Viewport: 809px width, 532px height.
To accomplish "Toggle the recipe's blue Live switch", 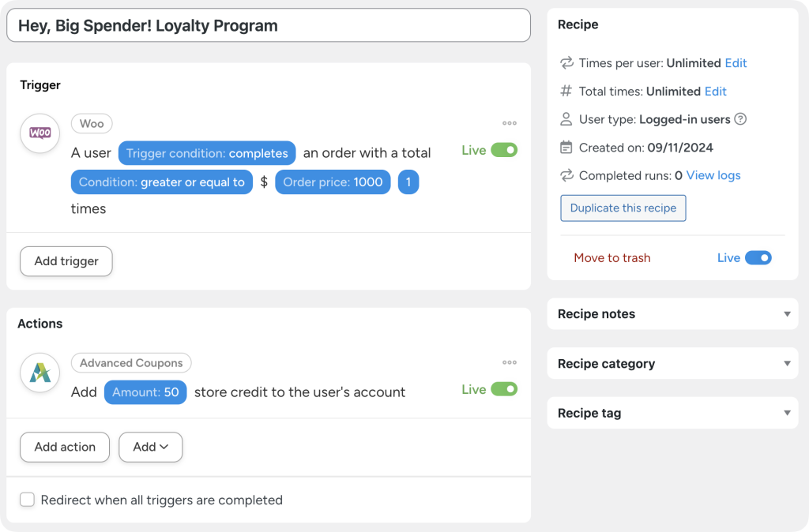I will [758, 258].
